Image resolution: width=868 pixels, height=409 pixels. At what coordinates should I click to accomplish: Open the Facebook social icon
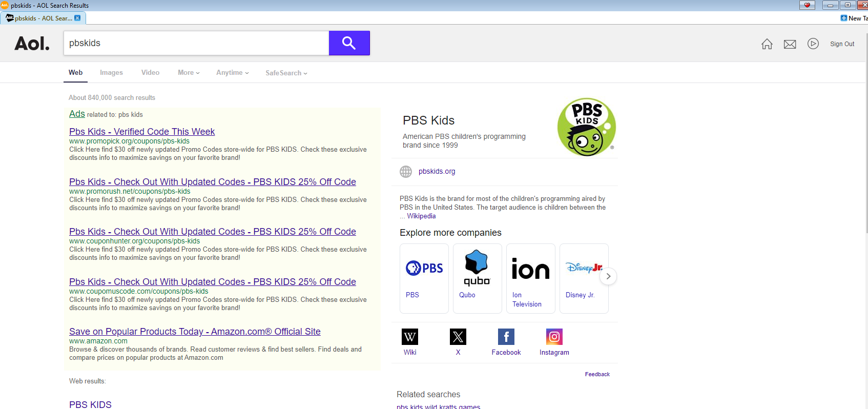click(506, 337)
